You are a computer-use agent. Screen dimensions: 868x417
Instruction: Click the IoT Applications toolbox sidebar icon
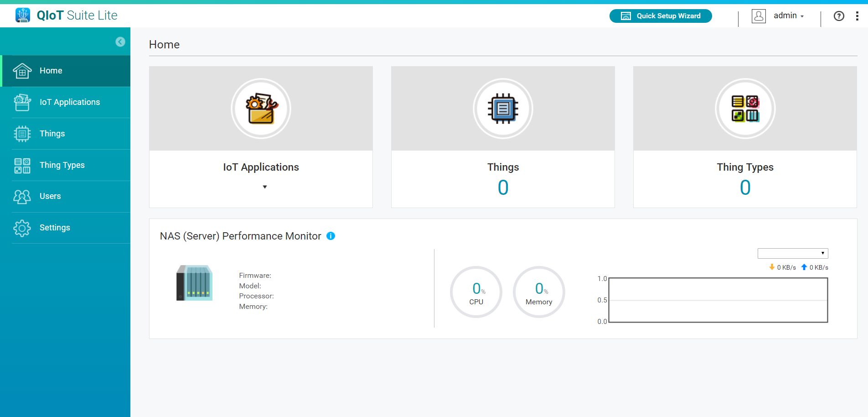[22, 102]
